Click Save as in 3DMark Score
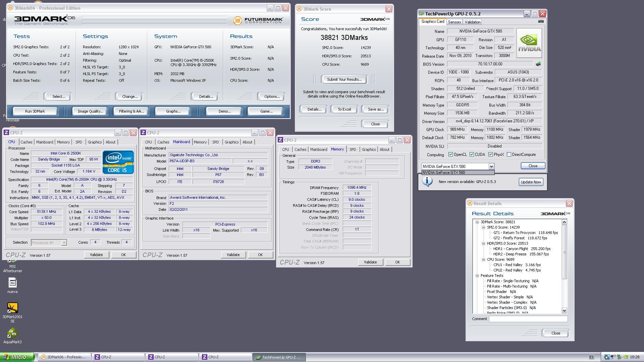 coord(376,109)
